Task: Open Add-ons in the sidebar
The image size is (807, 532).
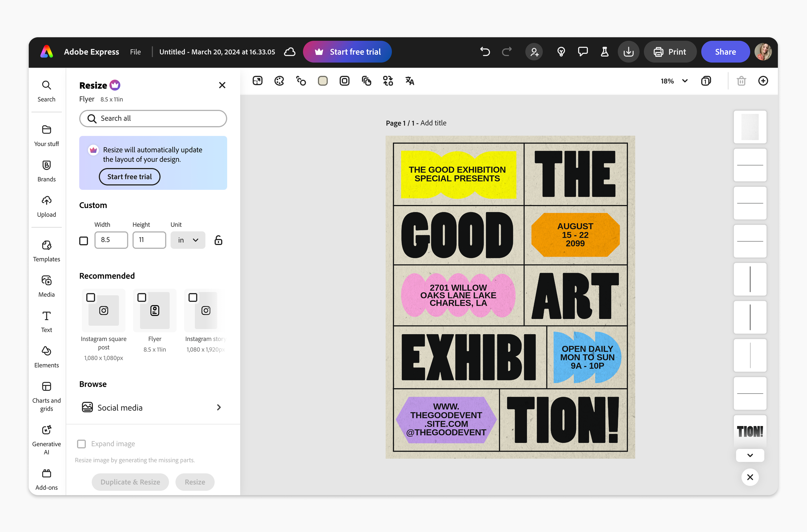Action: pyautogui.click(x=46, y=479)
